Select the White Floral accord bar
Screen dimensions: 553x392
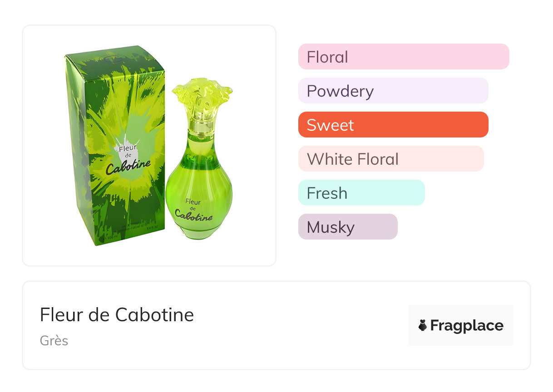[391, 159]
